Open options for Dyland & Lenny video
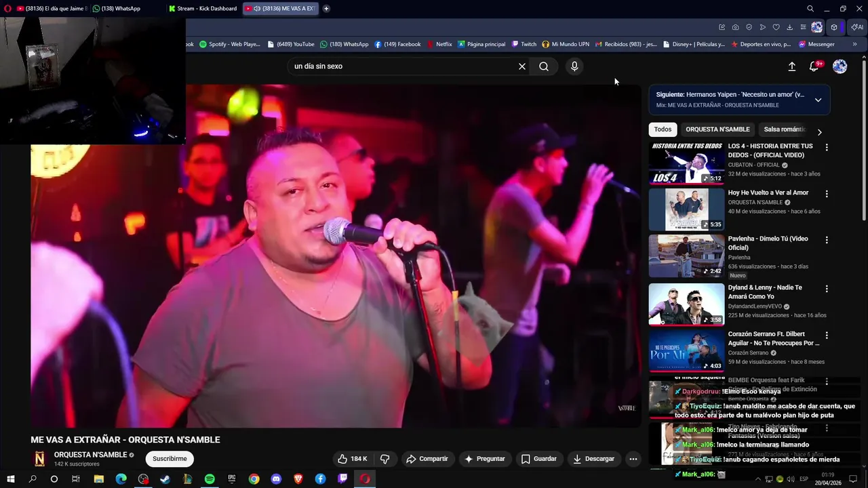Viewport: 868px width, 488px height. (826, 289)
